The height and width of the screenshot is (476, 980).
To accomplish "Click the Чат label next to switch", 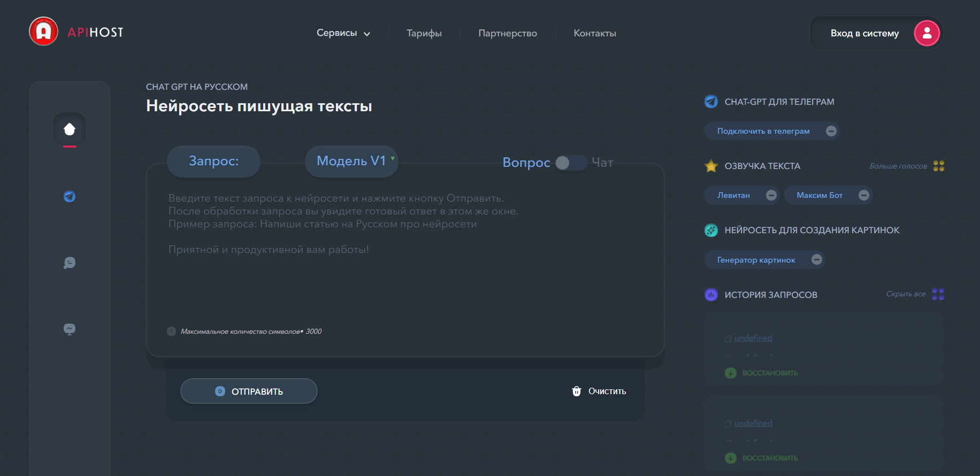I will pos(602,163).
